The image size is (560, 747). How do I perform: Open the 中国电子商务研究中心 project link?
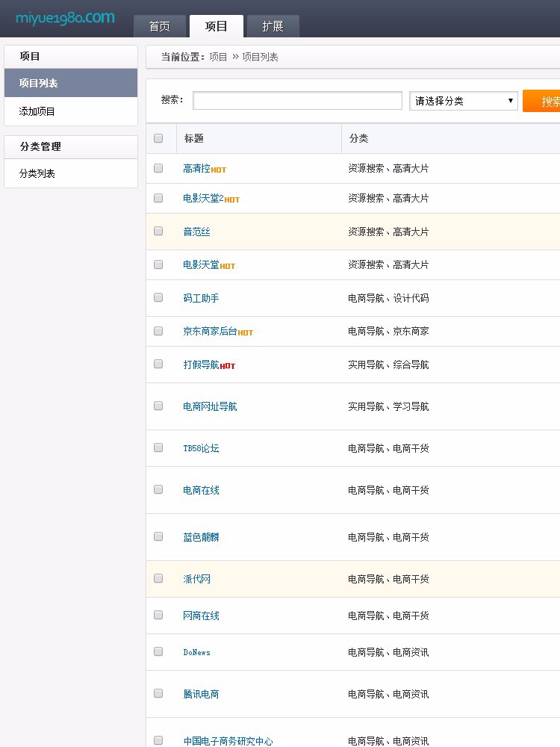click(x=228, y=741)
